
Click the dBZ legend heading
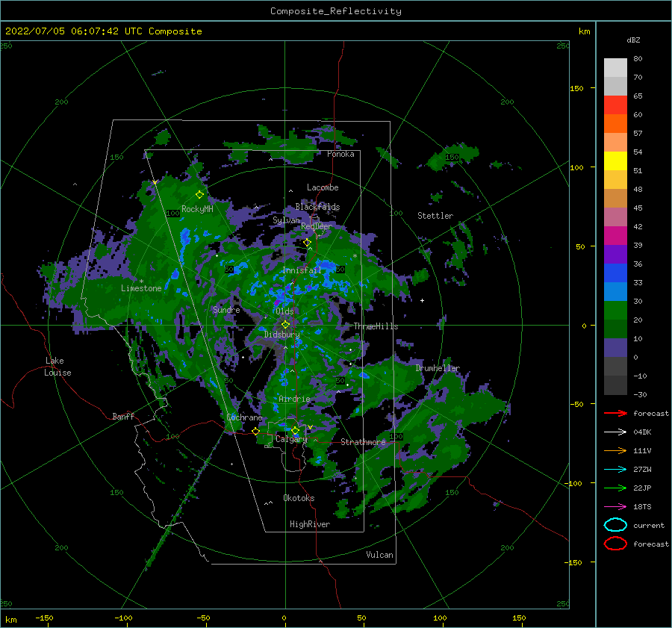click(633, 40)
